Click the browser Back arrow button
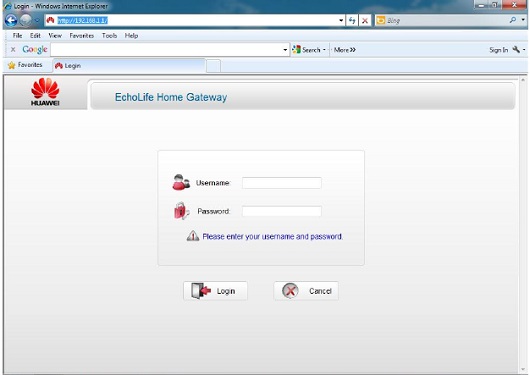The width and height of the screenshot is (530, 375). point(10,21)
